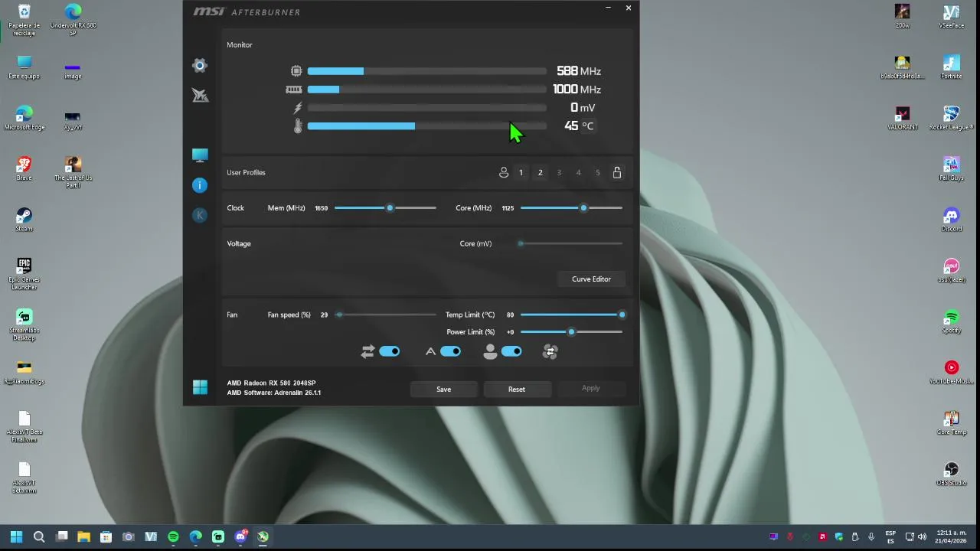The height and width of the screenshot is (551, 980).
Task: Click the temp limit value 80
Action: click(x=510, y=315)
